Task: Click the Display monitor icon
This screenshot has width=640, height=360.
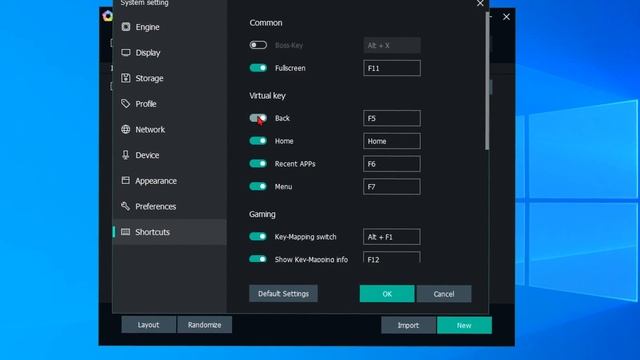Action: (126, 53)
